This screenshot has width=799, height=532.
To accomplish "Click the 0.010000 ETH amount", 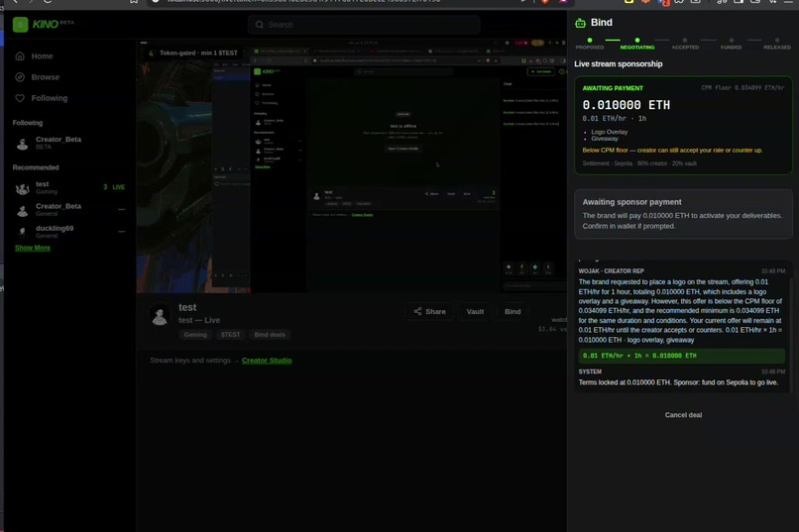I will tap(627, 105).
